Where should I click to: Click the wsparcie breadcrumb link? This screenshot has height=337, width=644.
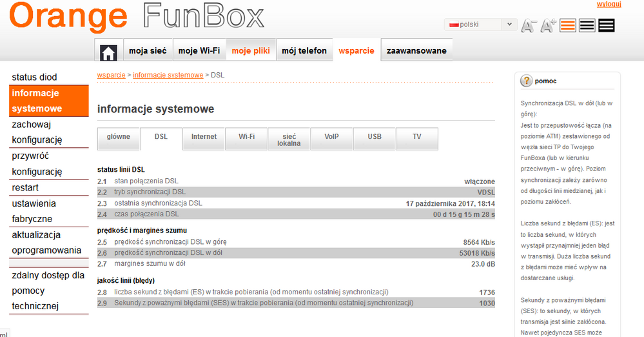pyautogui.click(x=111, y=75)
